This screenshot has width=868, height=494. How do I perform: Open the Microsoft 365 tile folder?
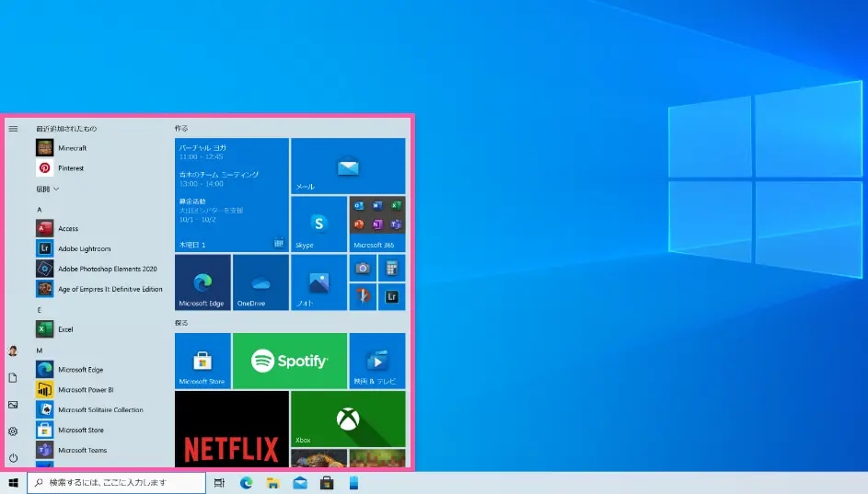[x=376, y=224]
